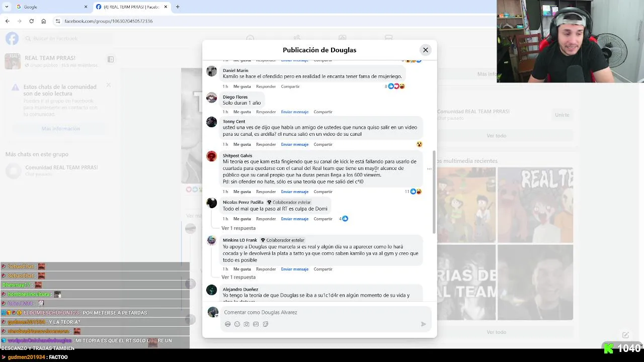
Task: Open Daniel Marin's profile name
Action: click(x=235, y=70)
